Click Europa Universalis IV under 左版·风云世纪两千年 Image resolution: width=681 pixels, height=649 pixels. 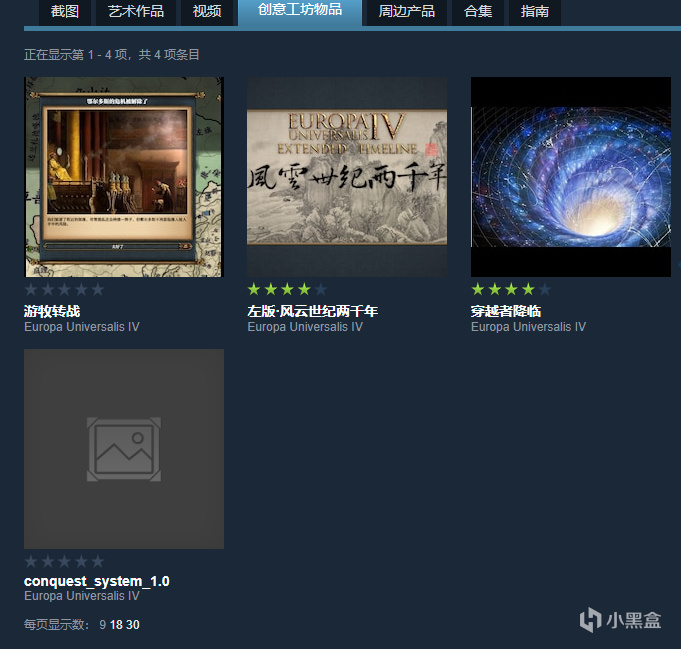[305, 327]
